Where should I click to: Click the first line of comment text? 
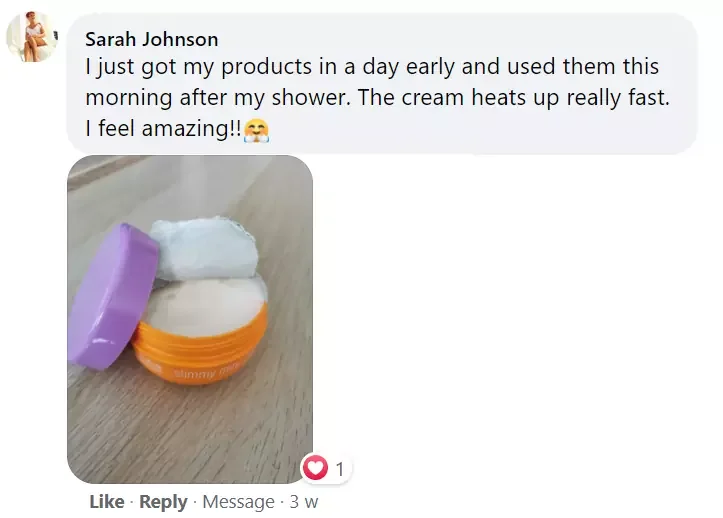coord(372,66)
